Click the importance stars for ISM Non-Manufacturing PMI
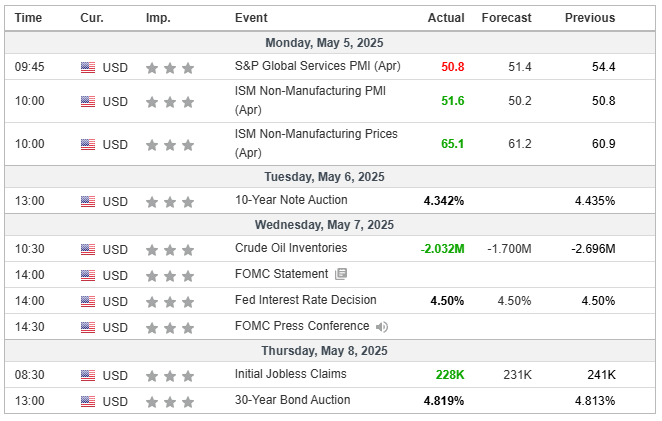Image resolution: width=662 pixels, height=421 pixels. coord(170,102)
